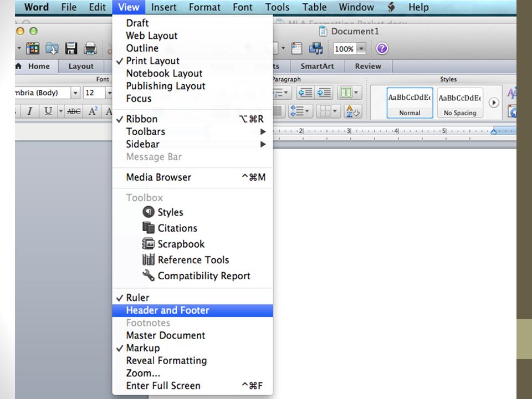Toggle the Ruler option in View menu
This screenshot has width=532, height=399.
pos(192,298)
